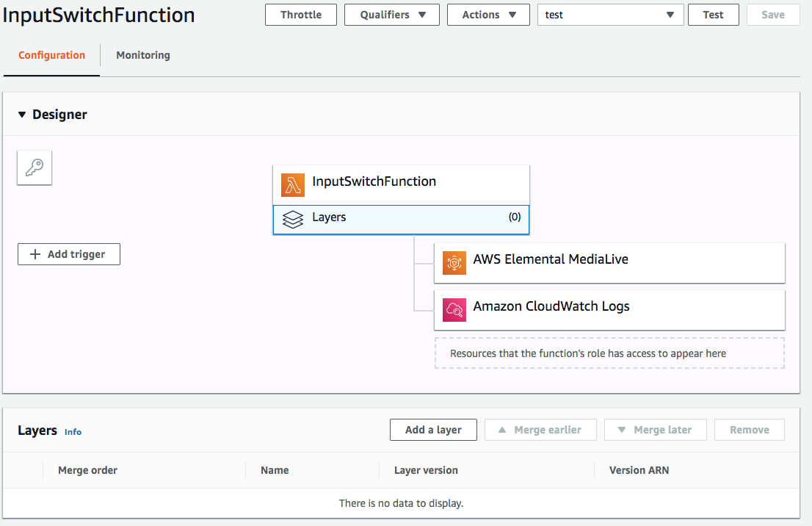This screenshot has height=526, width=812.
Task: Switch to the Monitoring tab
Action: click(x=143, y=55)
